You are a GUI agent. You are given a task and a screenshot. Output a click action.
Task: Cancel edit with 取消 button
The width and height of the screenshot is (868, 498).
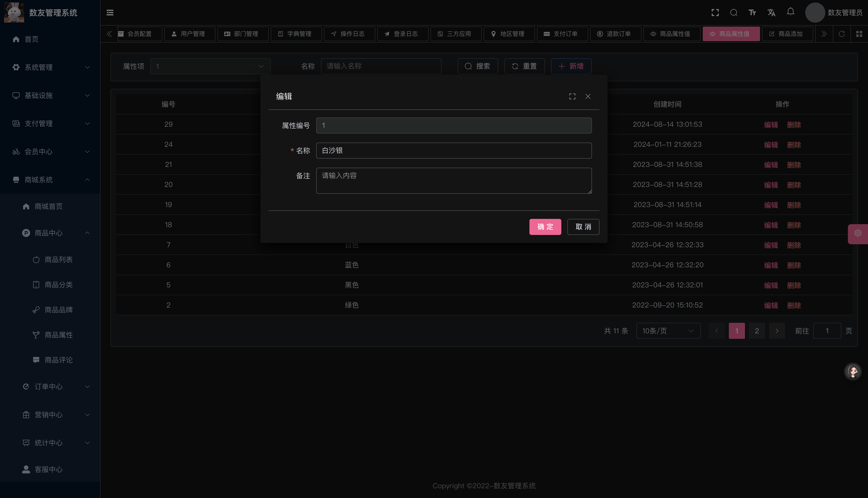[583, 227]
